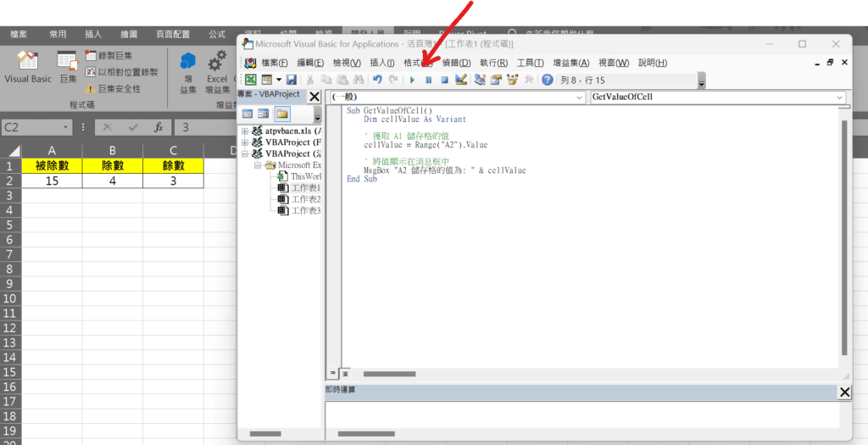Open the GetValueOfCell procedure dropdown
Screen dimensions: 868x445
click(x=840, y=97)
